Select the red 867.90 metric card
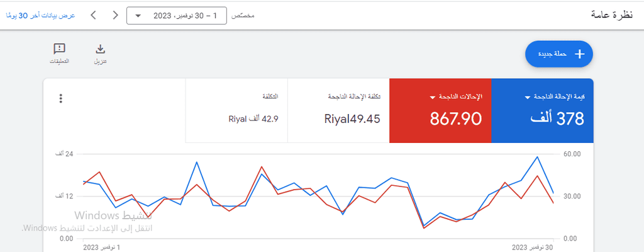Viewport: 644px width, 252px height. (440, 111)
